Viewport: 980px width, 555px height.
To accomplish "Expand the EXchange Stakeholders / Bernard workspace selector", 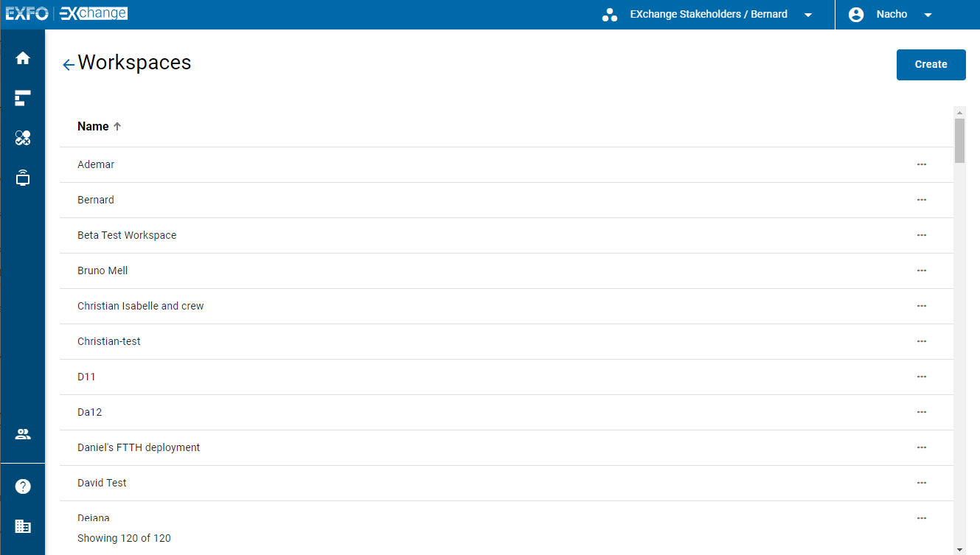I will 808,14.
